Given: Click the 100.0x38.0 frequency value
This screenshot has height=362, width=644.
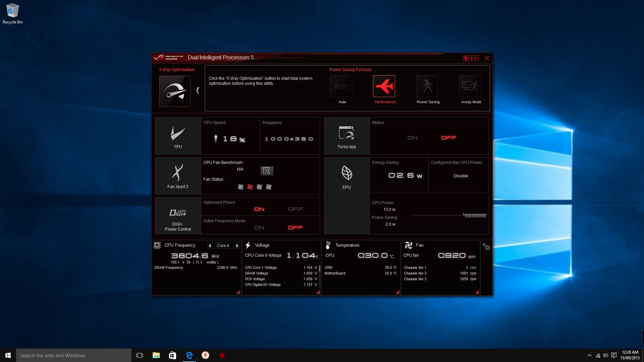Looking at the screenshot, I should point(289,139).
